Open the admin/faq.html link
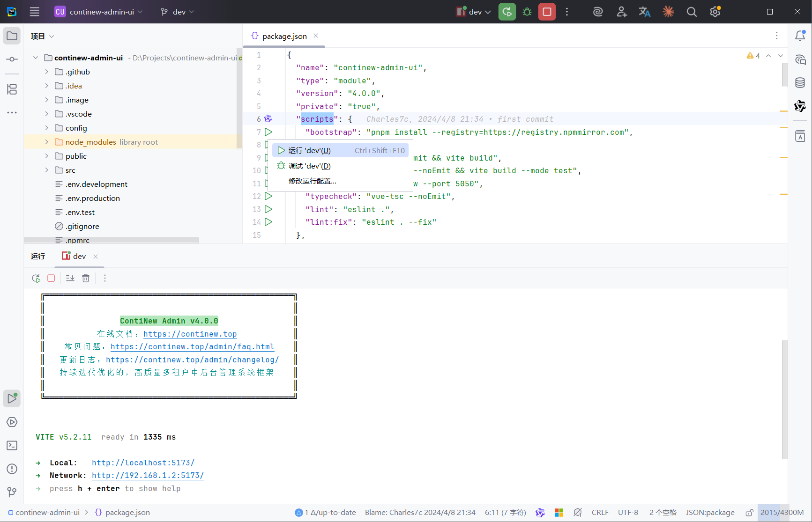This screenshot has height=522, width=812. 193,346
